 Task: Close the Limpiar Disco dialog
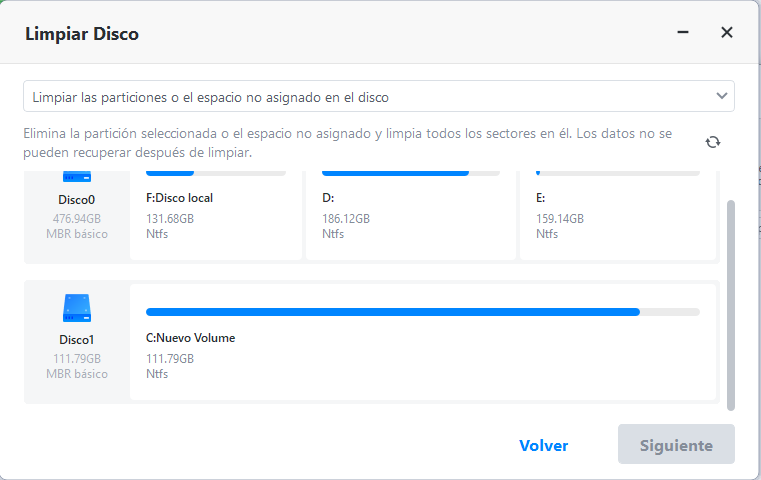tap(727, 33)
